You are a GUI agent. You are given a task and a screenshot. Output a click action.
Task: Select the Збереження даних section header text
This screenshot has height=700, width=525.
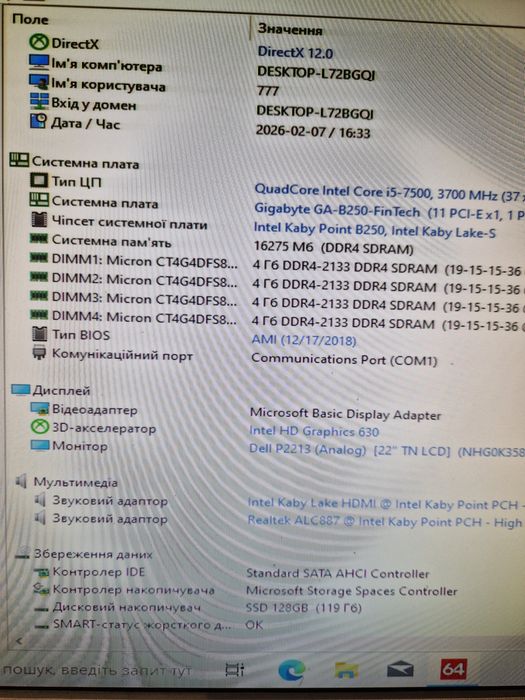pos(93,554)
